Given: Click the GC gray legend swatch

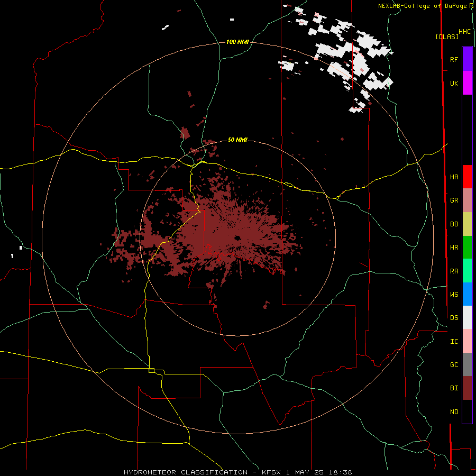Looking at the screenshot, I should [467, 364].
